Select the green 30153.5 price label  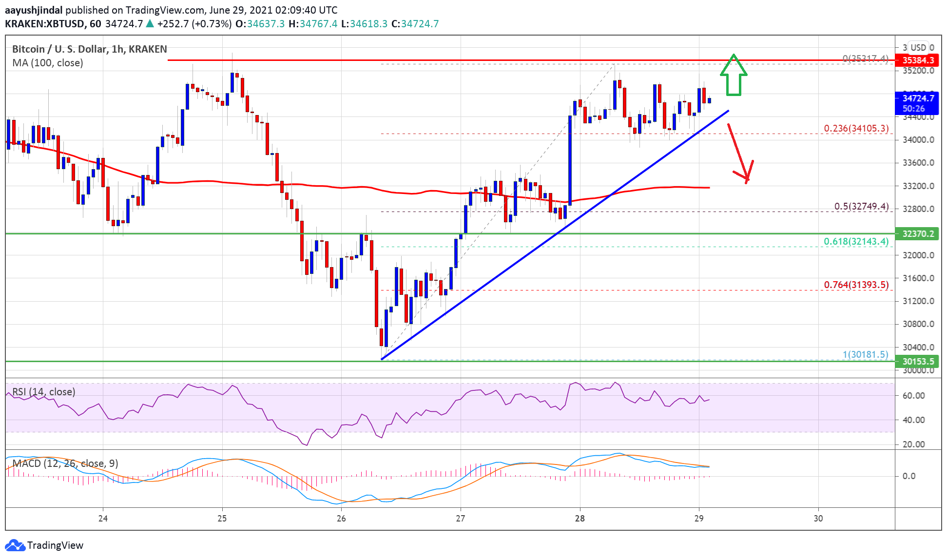918,361
